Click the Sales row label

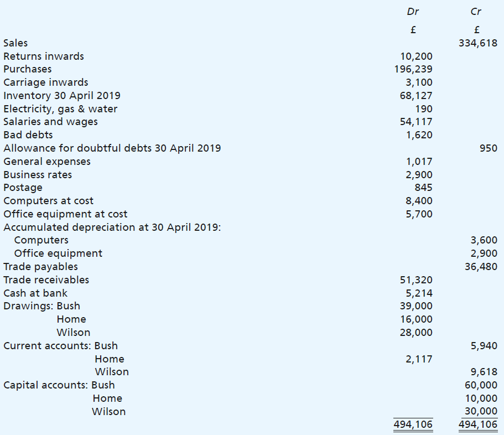tap(15, 43)
